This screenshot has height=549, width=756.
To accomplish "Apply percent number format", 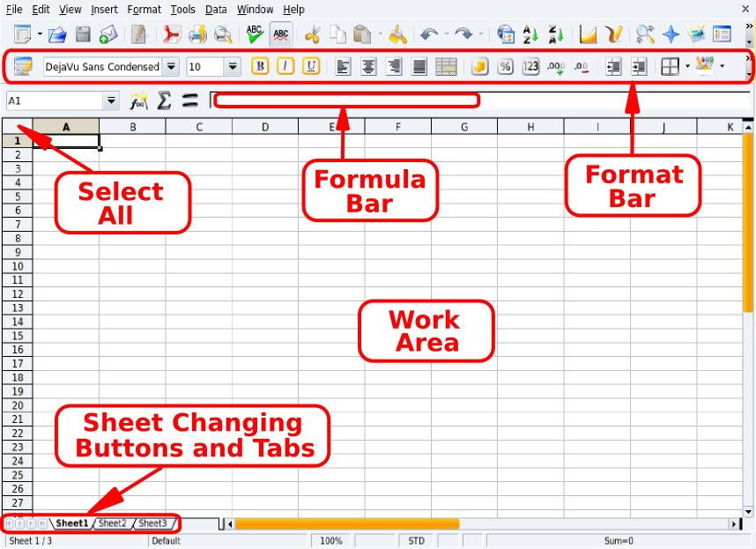I will (x=503, y=66).
